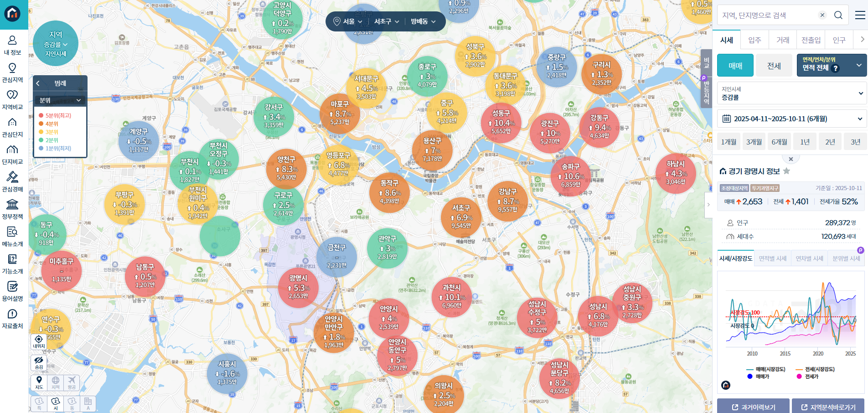Screen dimensions: 868x413
Task: Click 과거이력보기 button
Action: pyautogui.click(x=753, y=407)
